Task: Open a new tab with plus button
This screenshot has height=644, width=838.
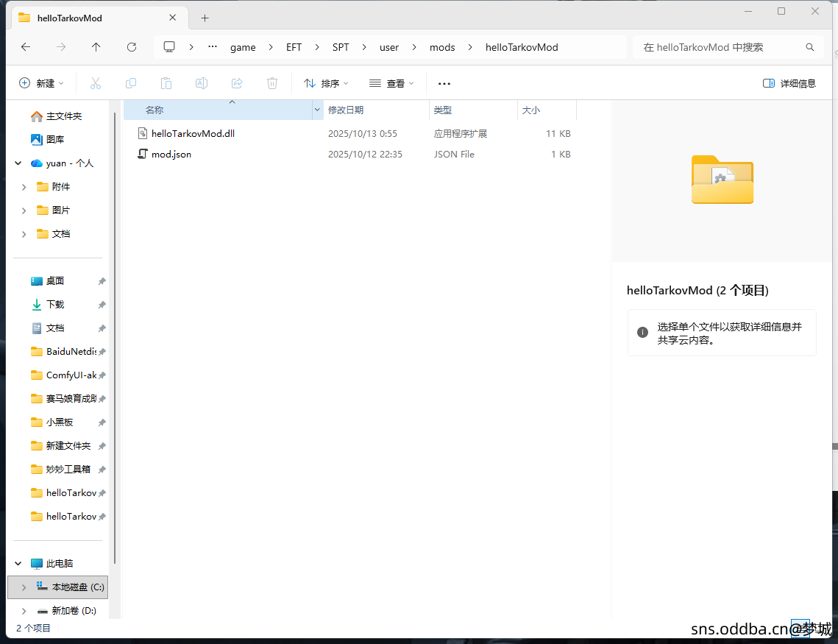Action: coord(205,18)
